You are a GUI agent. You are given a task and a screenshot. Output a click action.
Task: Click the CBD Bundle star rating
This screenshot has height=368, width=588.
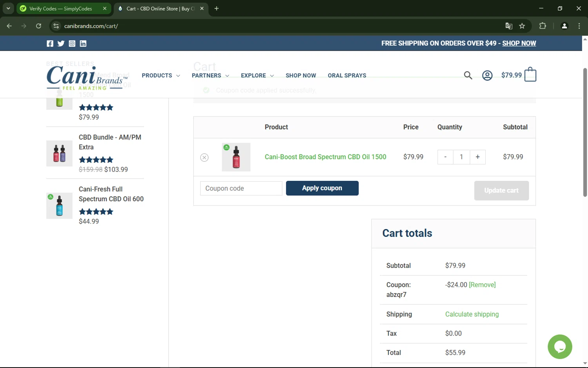tap(96, 160)
